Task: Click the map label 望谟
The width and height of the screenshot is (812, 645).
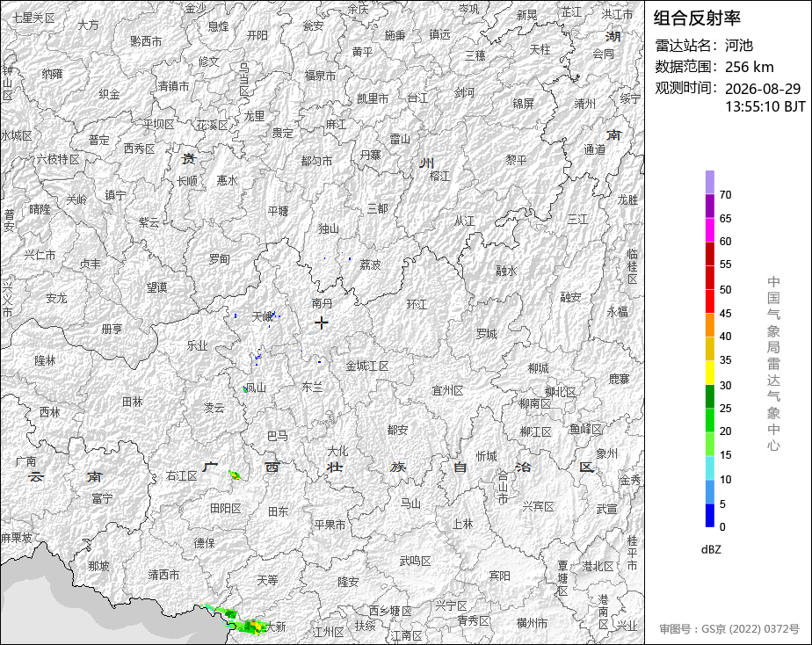Action: tap(156, 286)
